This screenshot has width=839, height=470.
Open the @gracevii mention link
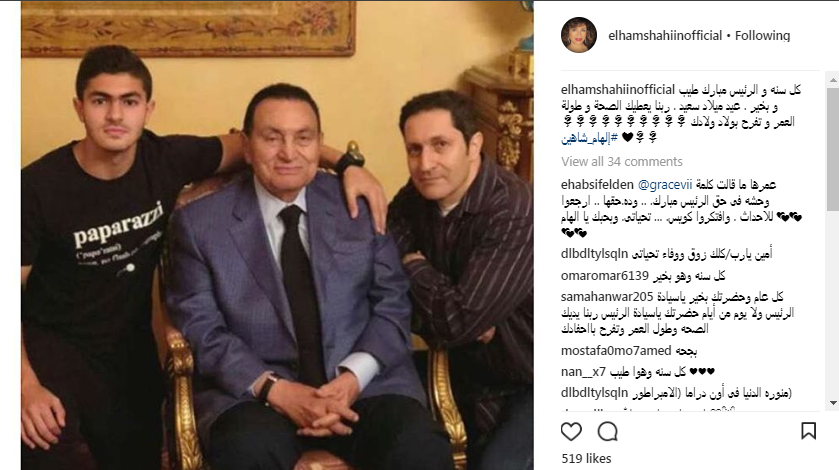665,185
